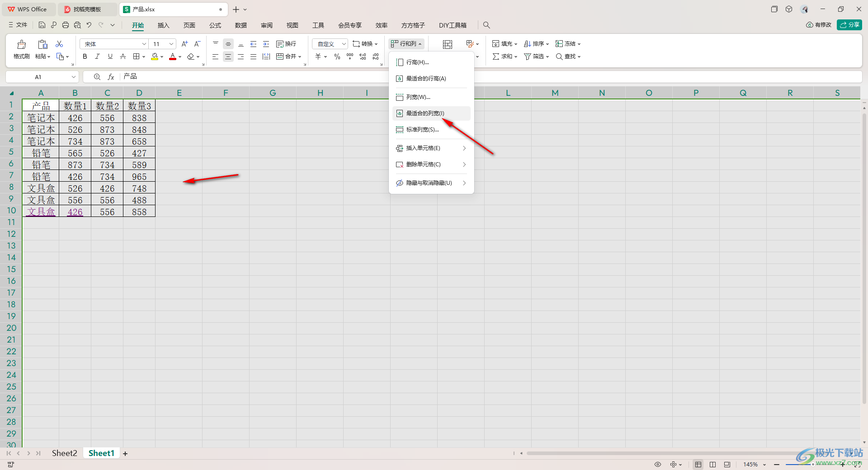Click the 分享 share button
Screen dimensions: 868x470
[x=849, y=25]
